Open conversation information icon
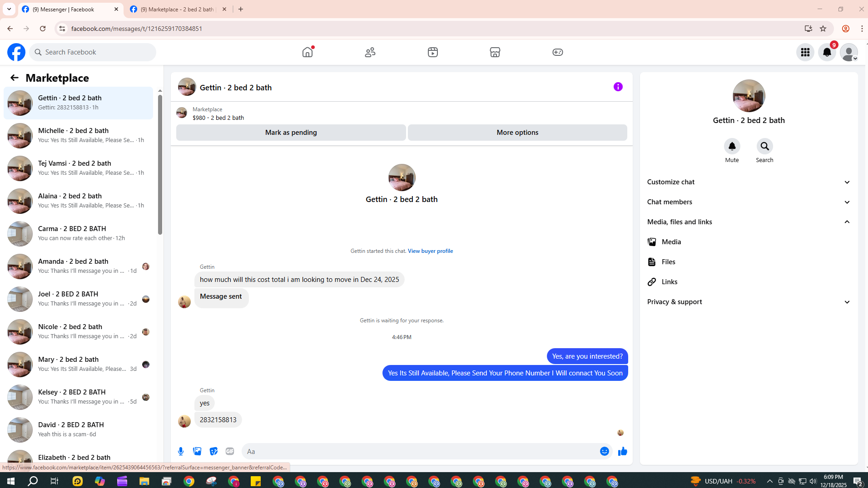The image size is (868, 488). click(x=618, y=87)
